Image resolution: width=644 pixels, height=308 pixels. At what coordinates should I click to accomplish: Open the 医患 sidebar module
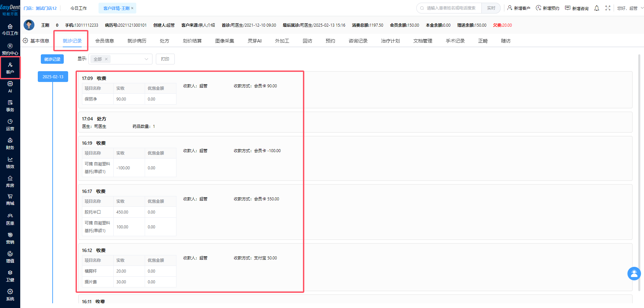coord(10,219)
